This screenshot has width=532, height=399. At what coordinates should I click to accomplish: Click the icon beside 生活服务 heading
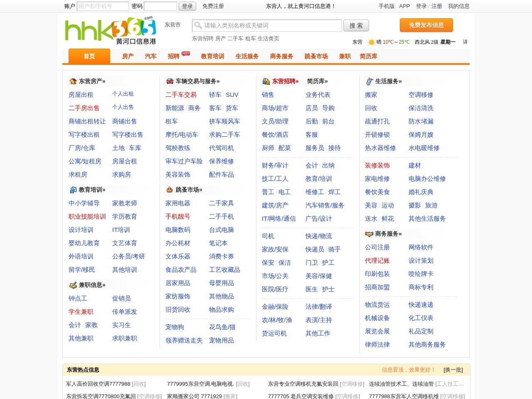click(369, 81)
